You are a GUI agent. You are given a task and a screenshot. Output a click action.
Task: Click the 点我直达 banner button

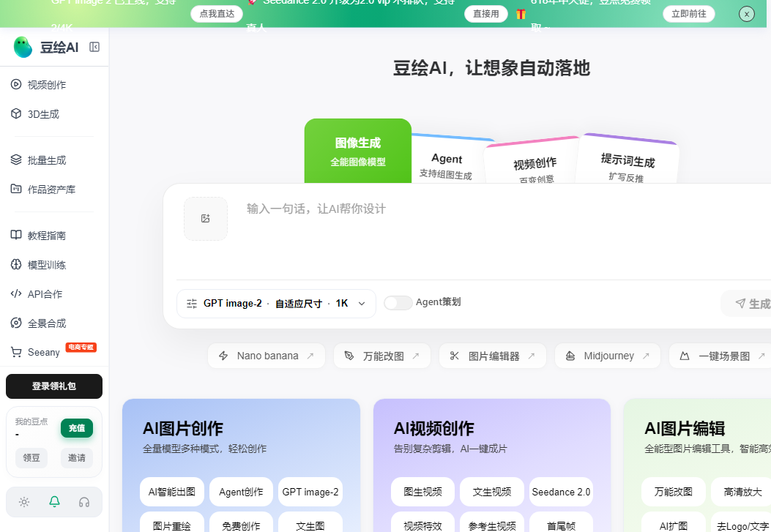click(x=217, y=14)
